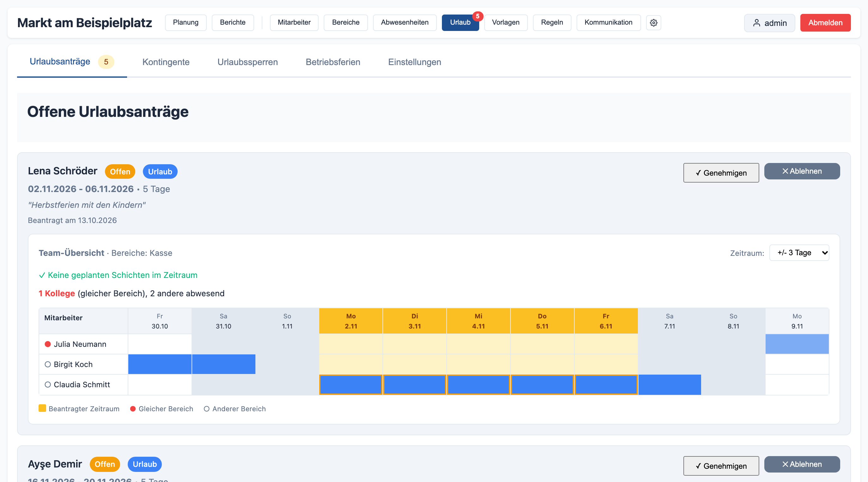The width and height of the screenshot is (868, 482).
Task: Open Regeln in the navigation
Action: [552, 22]
